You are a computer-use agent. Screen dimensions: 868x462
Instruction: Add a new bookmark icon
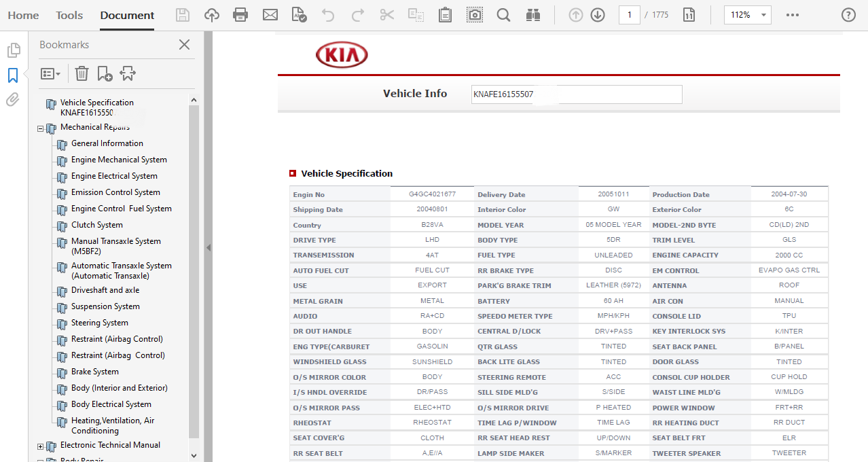(105, 73)
